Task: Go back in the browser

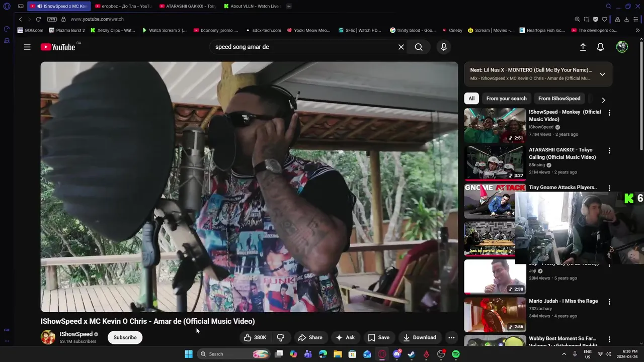Action: pos(20,19)
